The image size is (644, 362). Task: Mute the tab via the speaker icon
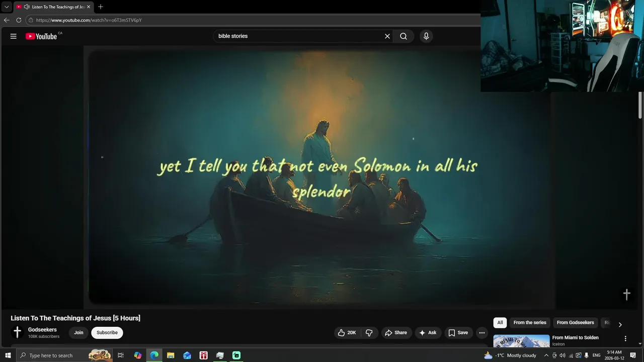click(x=27, y=7)
